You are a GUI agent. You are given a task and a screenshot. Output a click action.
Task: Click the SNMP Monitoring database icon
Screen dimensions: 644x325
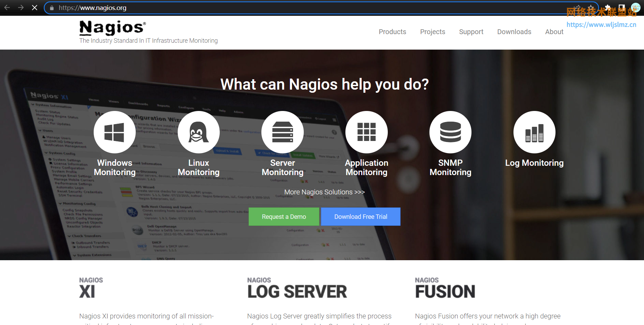click(x=450, y=132)
